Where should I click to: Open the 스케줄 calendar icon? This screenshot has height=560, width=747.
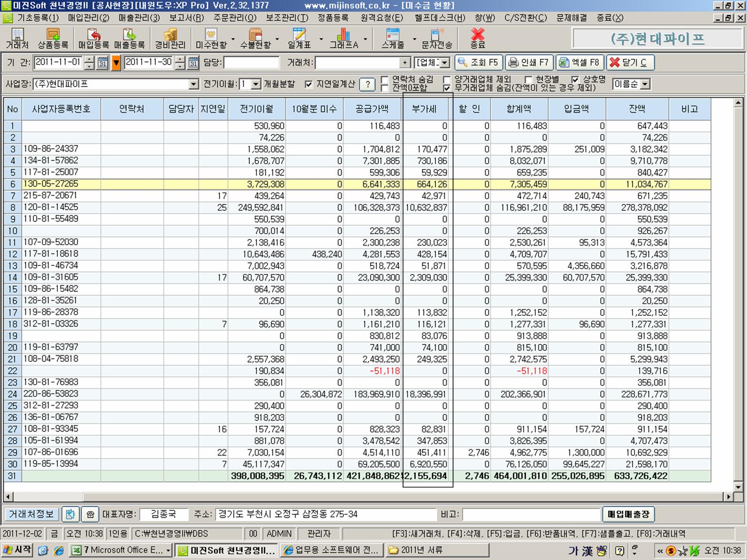click(393, 38)
